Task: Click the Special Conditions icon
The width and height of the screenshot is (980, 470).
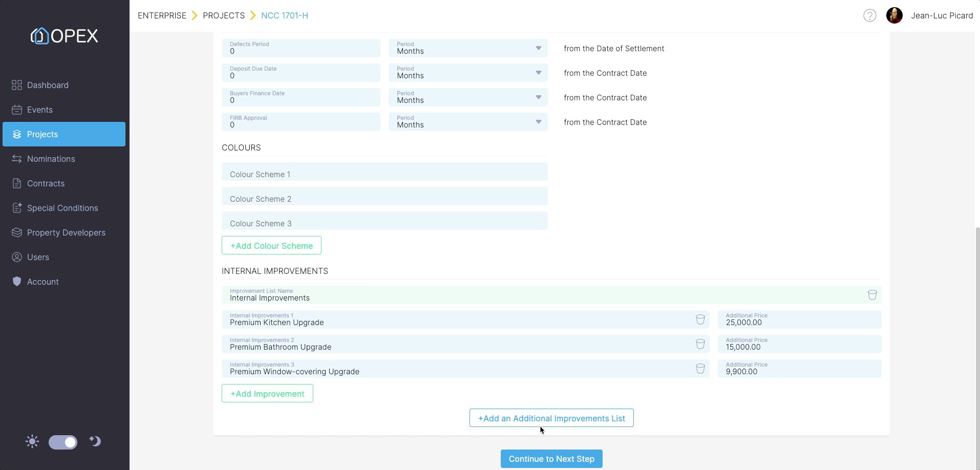Action: (x=17, y=208)
